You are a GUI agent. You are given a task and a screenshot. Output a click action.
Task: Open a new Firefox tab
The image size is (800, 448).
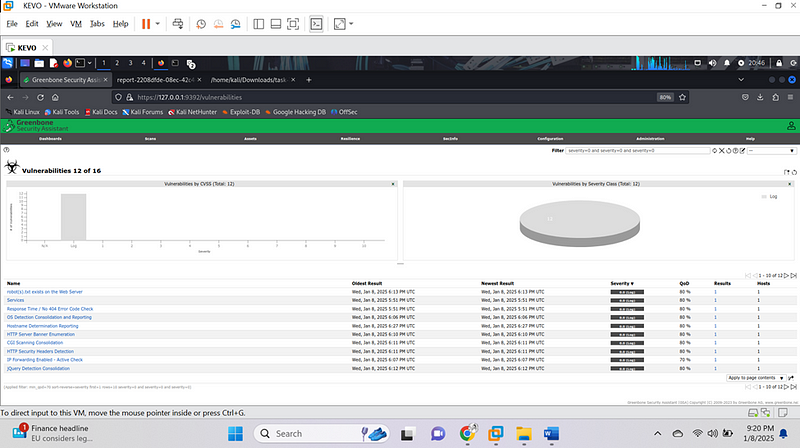coord(309,80)
